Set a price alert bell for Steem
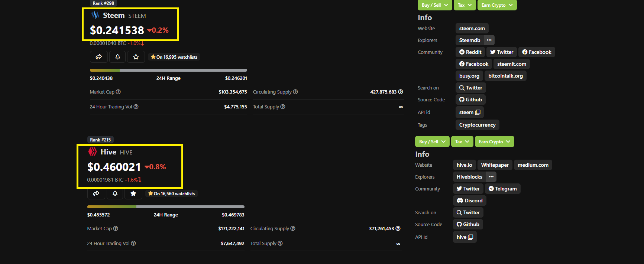 tap(117, 57)
